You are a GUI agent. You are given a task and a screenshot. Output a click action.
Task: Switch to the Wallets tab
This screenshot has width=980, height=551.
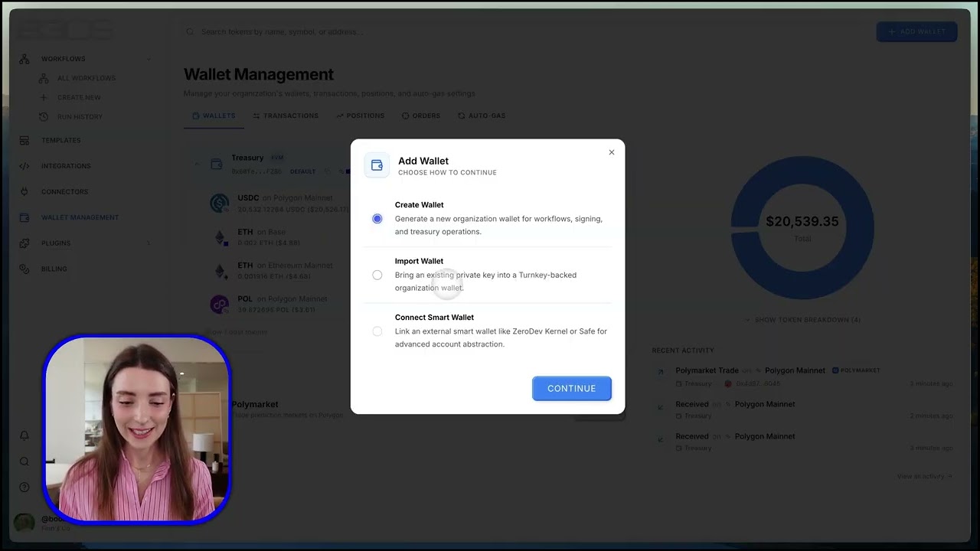click(214, 116)
